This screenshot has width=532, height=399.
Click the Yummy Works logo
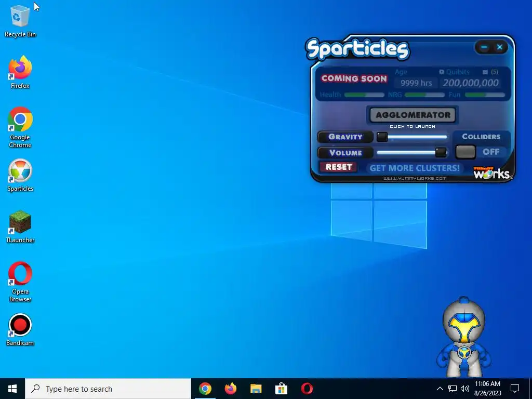[x=493, y=172]
